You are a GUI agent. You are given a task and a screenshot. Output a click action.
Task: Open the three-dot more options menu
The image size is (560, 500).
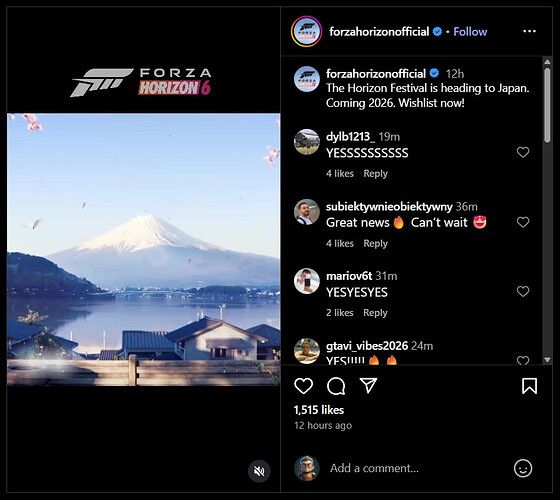pyautogui.click(x=529, y=31)
